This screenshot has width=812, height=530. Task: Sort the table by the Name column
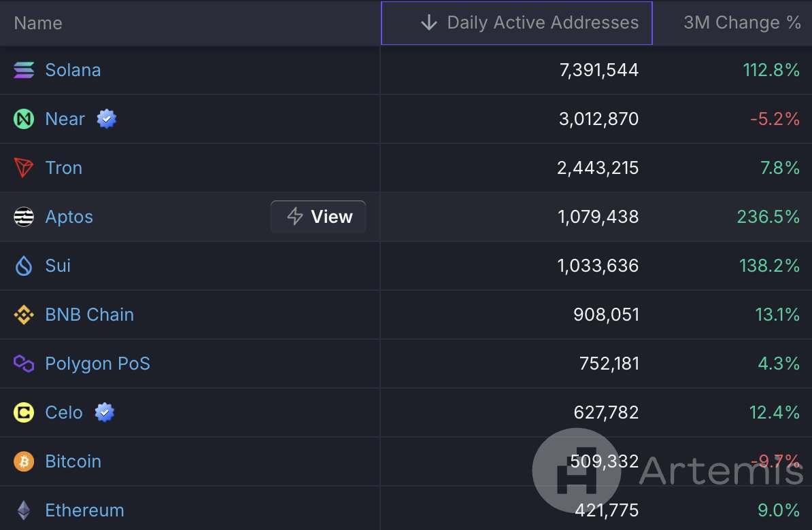point(37,22)
